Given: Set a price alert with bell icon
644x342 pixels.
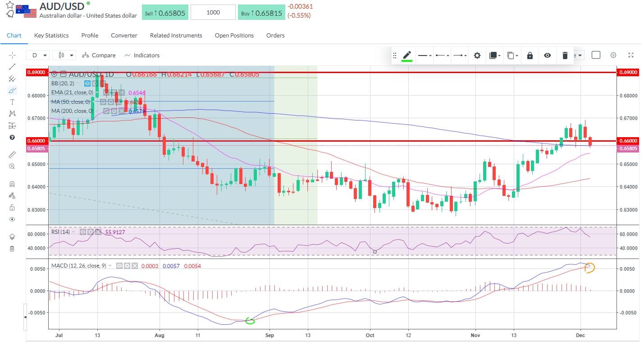Looking at the screenshot, I should point(9,14).
